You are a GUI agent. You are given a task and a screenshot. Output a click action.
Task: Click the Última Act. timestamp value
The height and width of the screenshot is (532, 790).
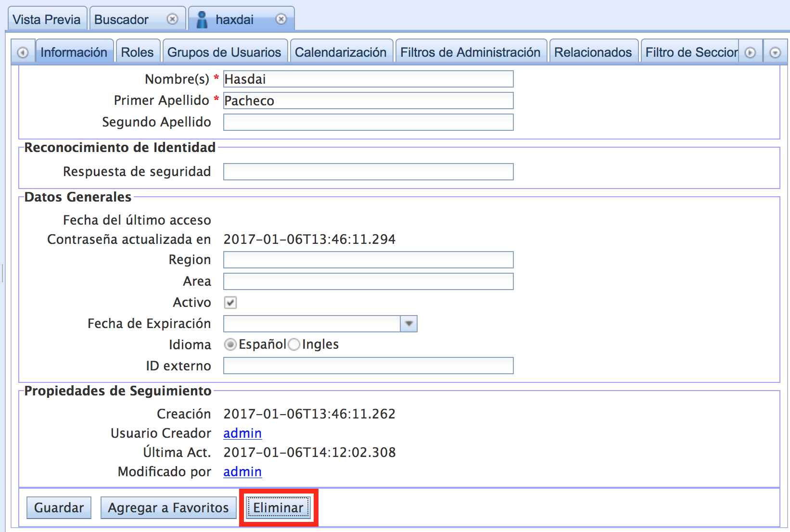click(309, 453)
